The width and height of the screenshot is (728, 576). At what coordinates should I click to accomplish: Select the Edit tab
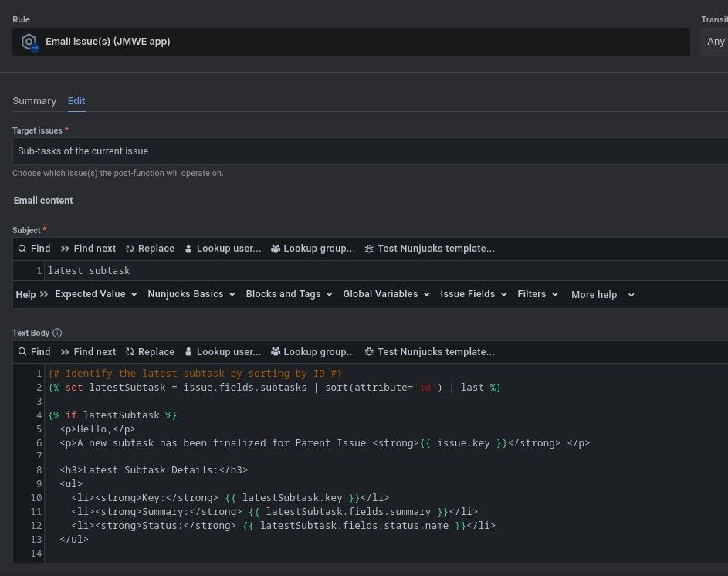click(76, 101)
